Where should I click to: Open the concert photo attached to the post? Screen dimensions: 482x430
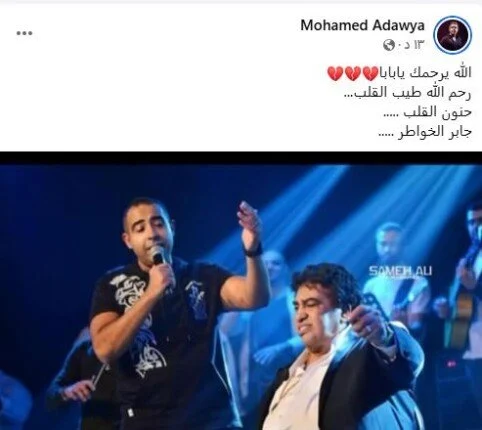coord(241,297)
